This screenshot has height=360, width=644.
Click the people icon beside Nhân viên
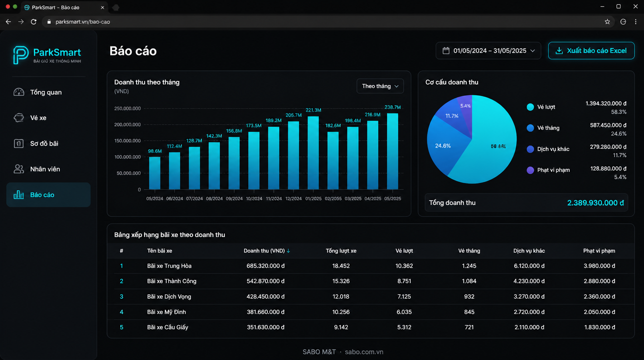click(x=19, y=169)
